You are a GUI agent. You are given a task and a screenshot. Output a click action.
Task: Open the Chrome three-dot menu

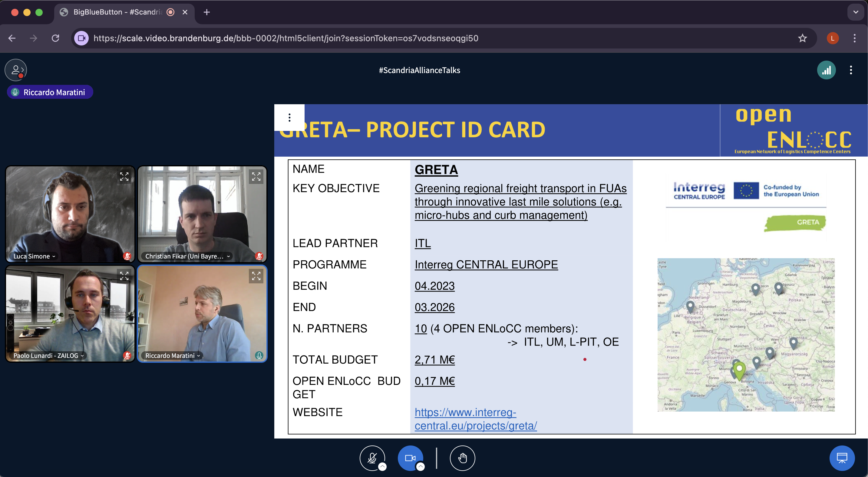pyautogui.click(x=854, y=38)
